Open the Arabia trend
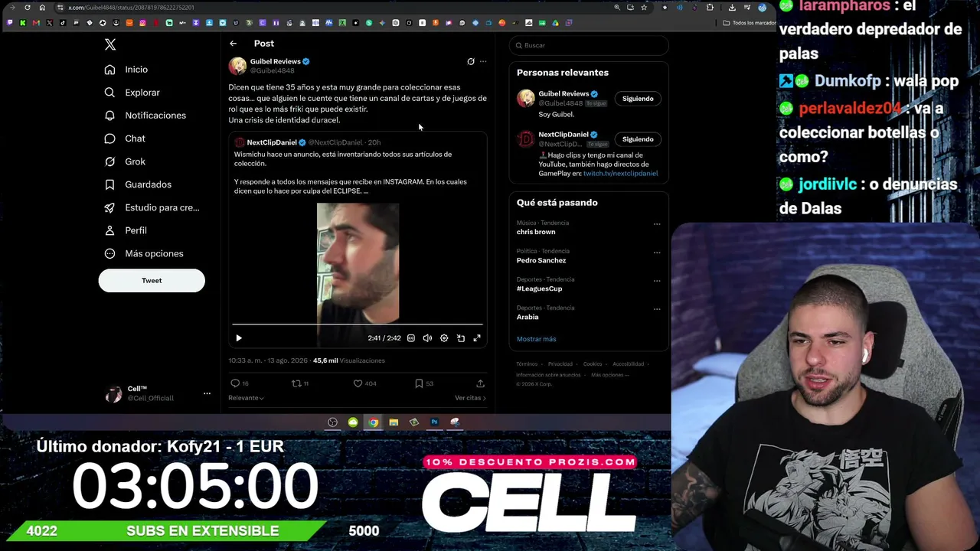The width and height of the screenshot is (980, 551). [x=528, y=317]
